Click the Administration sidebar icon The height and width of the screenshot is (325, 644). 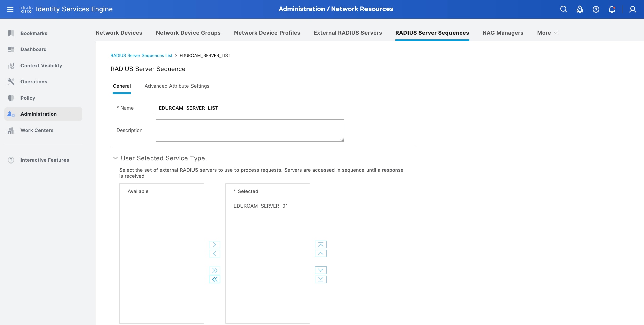[11, 114]
